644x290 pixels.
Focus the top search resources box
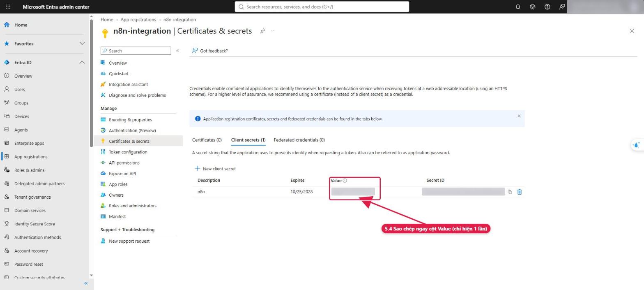coord(322,7)
